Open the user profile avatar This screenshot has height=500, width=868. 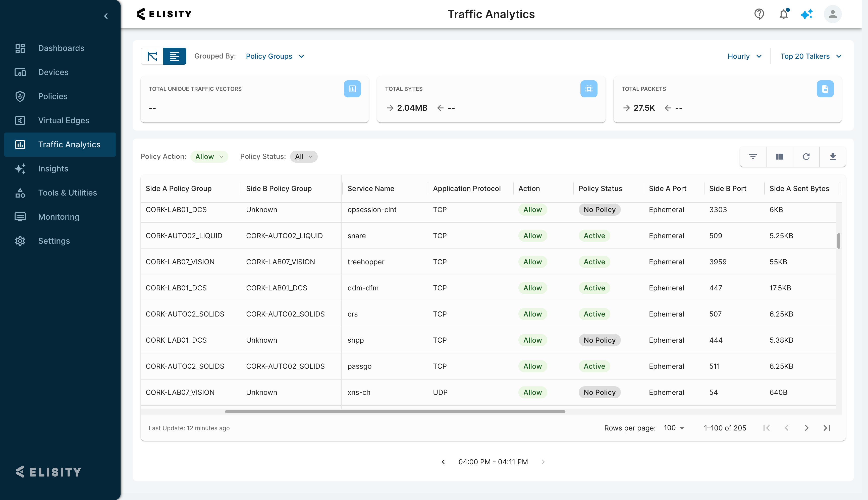832,14
